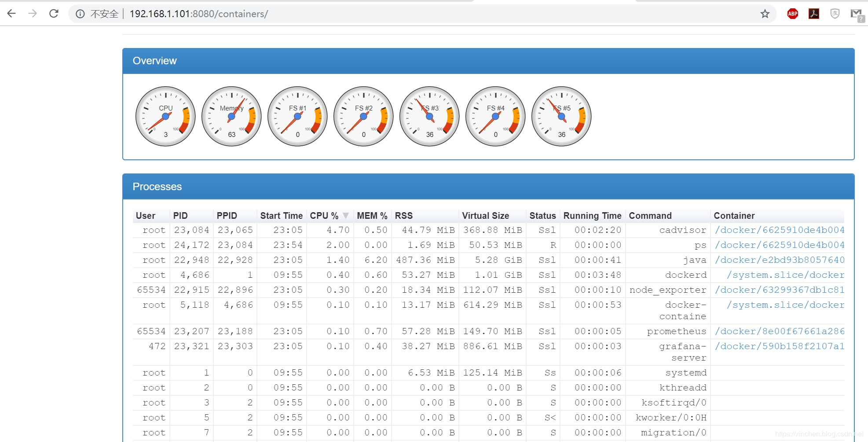Screen dimensions: 868x442
Task: Reload the page with refresh icon
Action: click(54, 14)
